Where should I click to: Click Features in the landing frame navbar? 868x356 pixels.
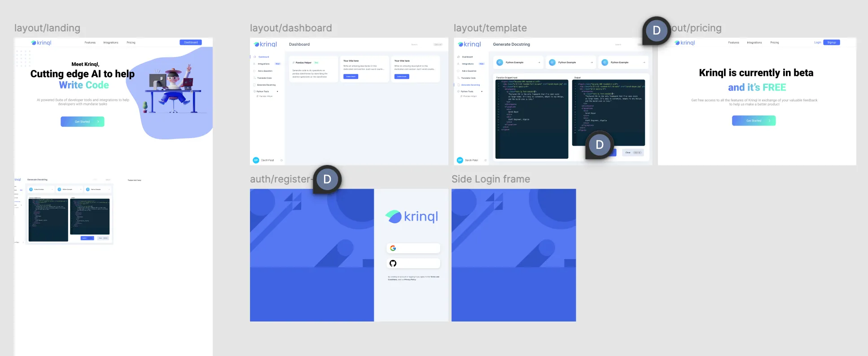90,43
